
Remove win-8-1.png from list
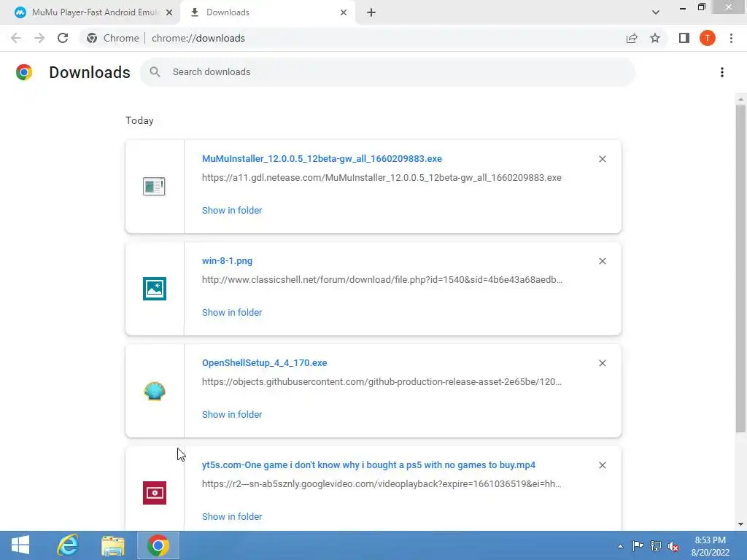(602, 261)
